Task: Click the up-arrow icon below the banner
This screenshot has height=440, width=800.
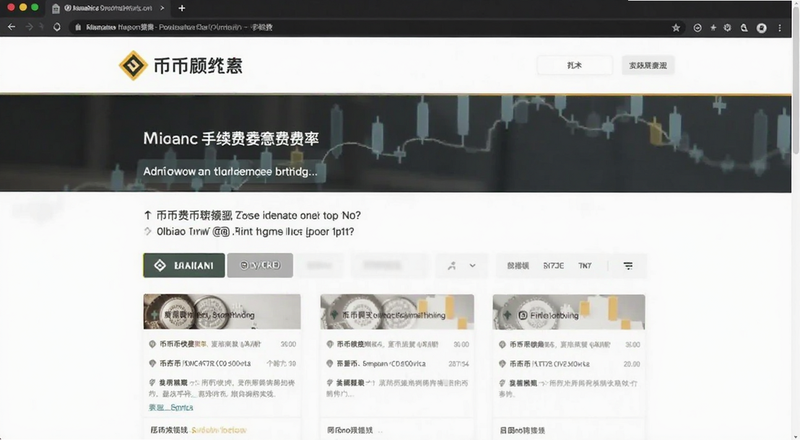Action: pos(147,215)
